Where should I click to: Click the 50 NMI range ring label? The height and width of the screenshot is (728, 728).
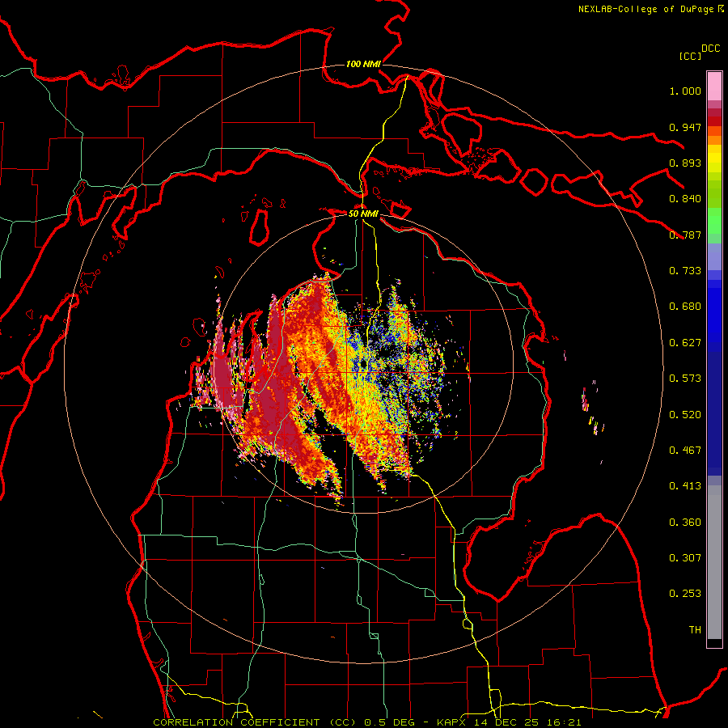click(x=363, y=214)
